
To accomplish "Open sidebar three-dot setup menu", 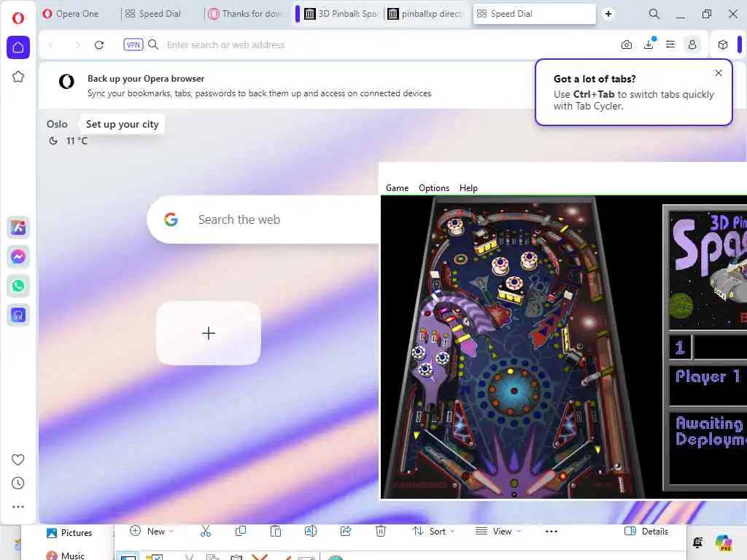I will [x=18, y=507].
